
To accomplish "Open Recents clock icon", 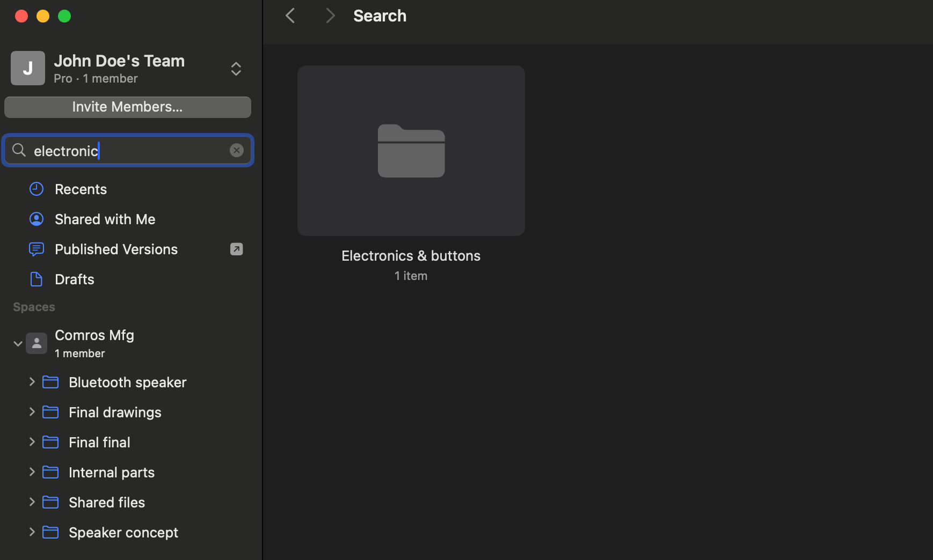I will [37, 189].
